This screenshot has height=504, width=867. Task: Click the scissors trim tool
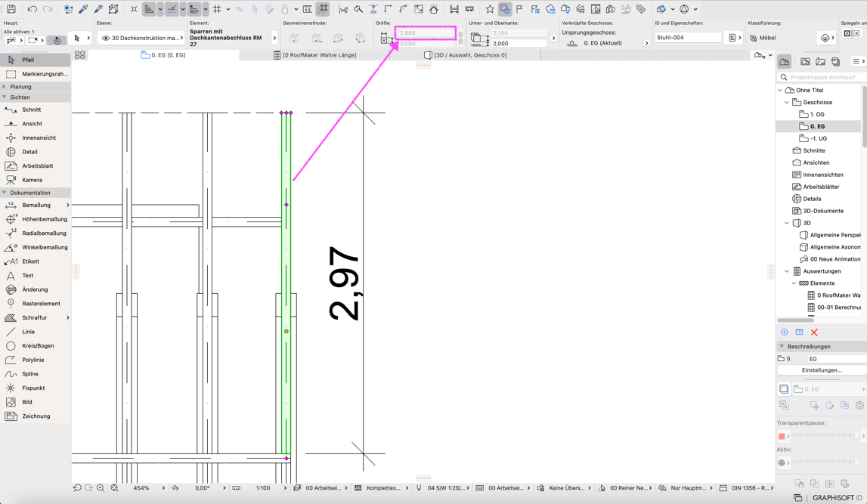[343, 9]
